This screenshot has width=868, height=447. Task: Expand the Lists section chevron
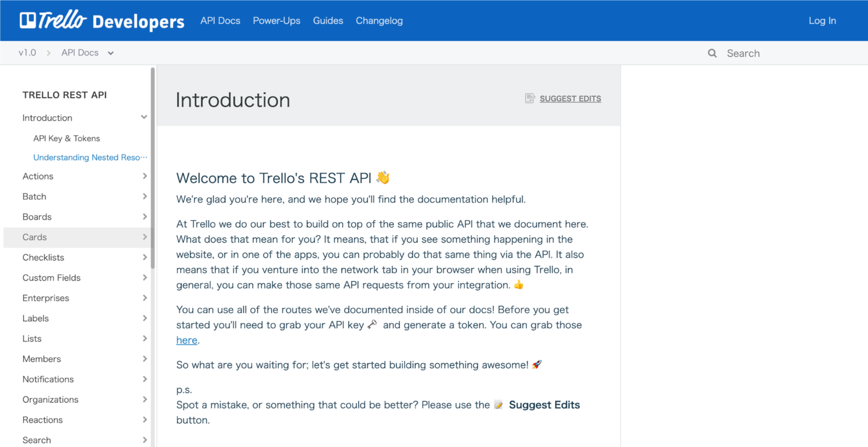(x=145, y=338)
